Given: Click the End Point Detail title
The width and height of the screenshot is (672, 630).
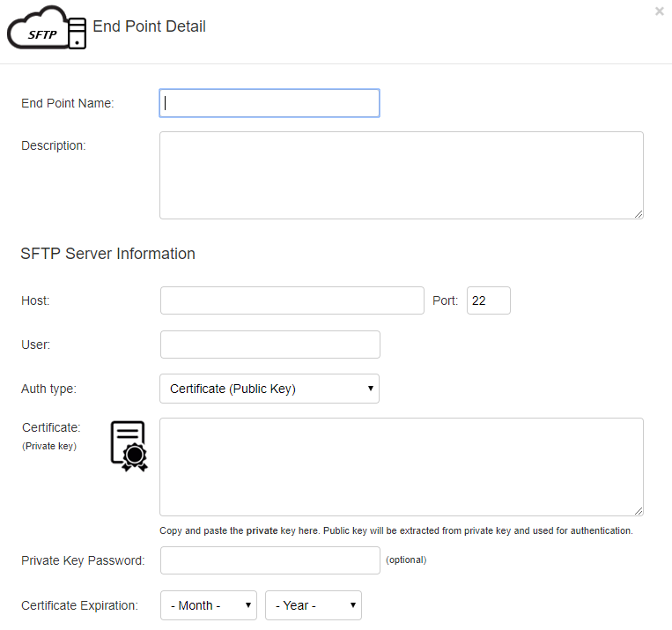Looking at the screenshot, I should point(149,26).
